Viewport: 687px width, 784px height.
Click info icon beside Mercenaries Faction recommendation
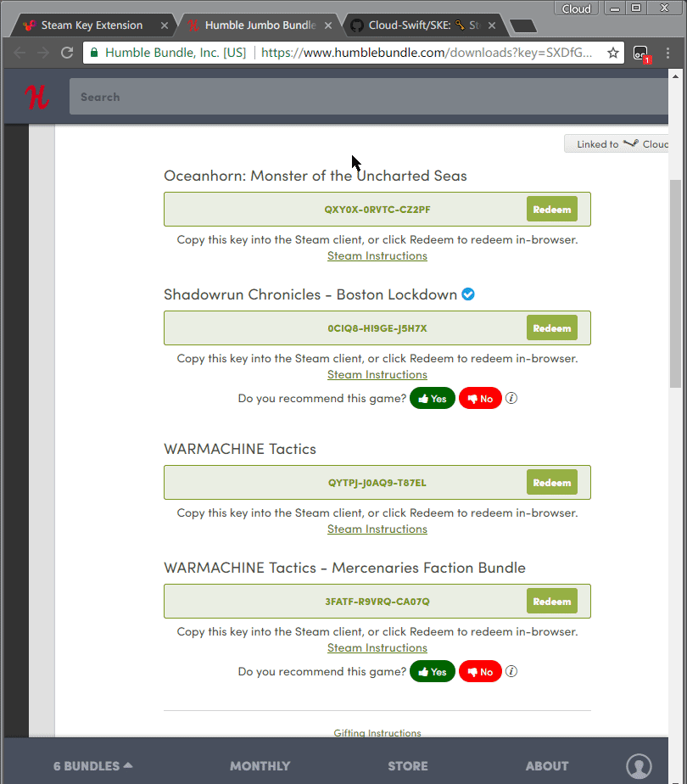pyautogui.click(x=511, y=672)
